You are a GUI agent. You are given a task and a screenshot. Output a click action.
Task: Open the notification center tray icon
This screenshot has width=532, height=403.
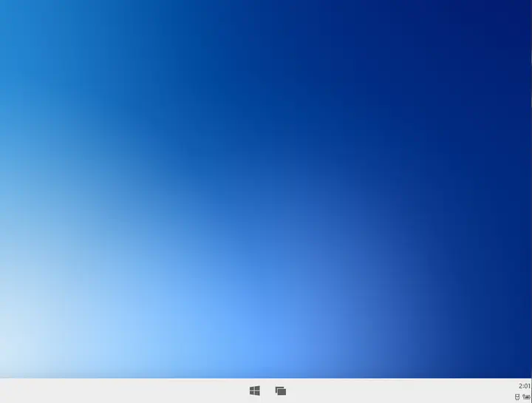pos(517,397)
